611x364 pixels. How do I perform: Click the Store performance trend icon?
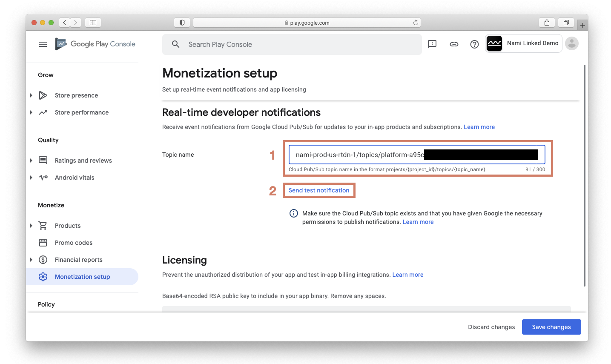pyautogui.click(x=43, y=112)
